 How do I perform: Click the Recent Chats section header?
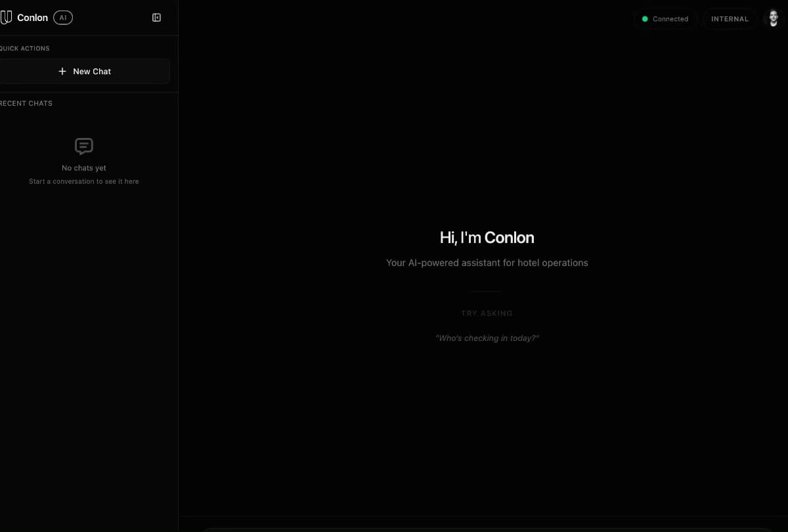26,103
